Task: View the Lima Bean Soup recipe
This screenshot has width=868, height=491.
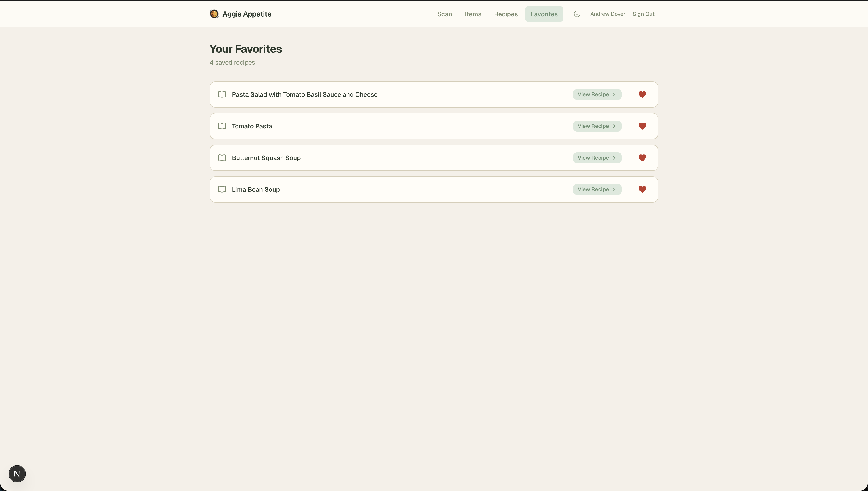Action: [597, 189]
